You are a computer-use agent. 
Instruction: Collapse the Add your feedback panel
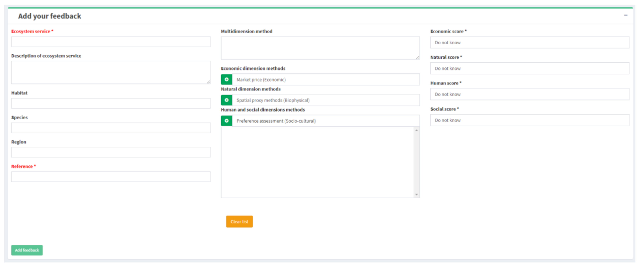click(x=625, y=16)
